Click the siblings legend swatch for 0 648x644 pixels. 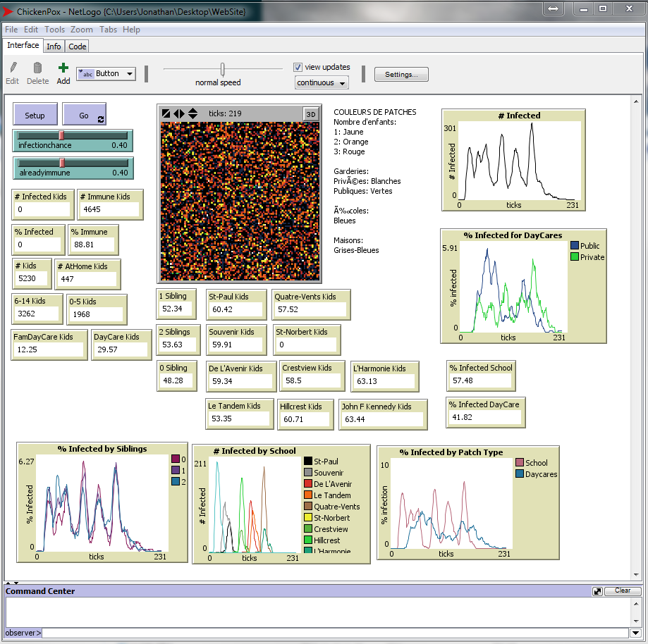(x=176, y=459)
